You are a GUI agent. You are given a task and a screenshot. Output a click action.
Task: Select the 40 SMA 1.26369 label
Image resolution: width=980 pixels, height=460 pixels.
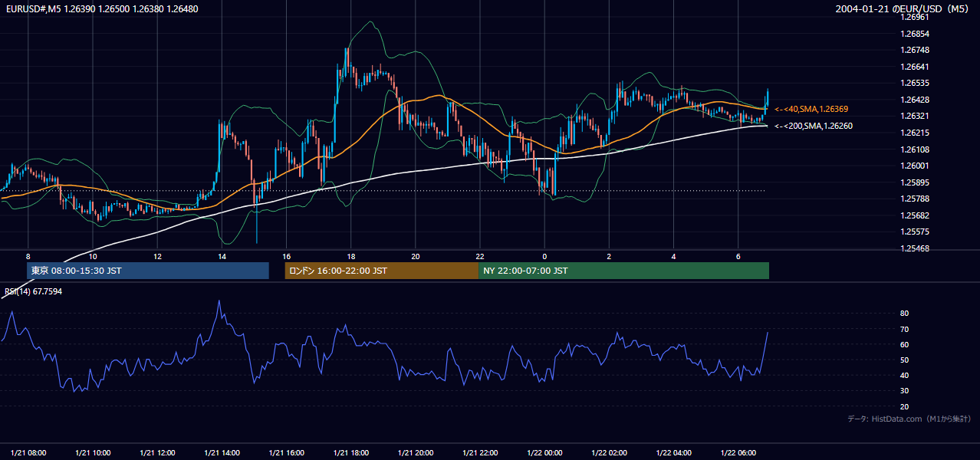tap(811, 110)
